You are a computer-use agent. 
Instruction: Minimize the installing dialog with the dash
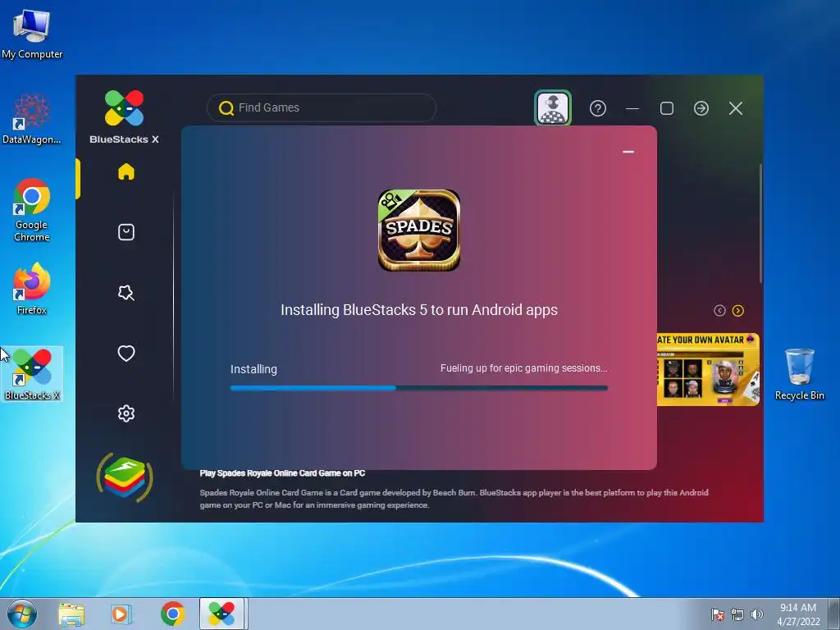pos(628,152)
